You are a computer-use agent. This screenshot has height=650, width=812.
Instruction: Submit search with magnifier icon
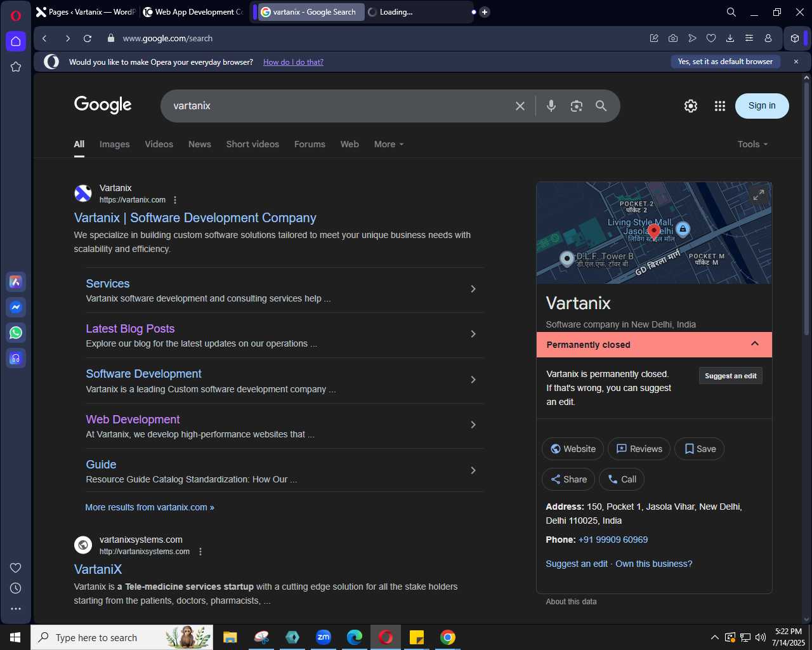pyautogui.click(x=601, y=106)
